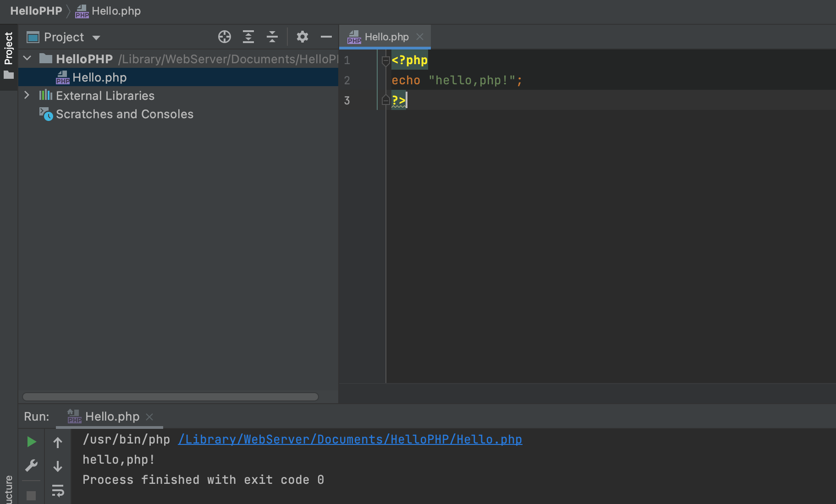The image size is (836, 504).
Task: Click the Project view window icon
Action: [x=33, y=37]
